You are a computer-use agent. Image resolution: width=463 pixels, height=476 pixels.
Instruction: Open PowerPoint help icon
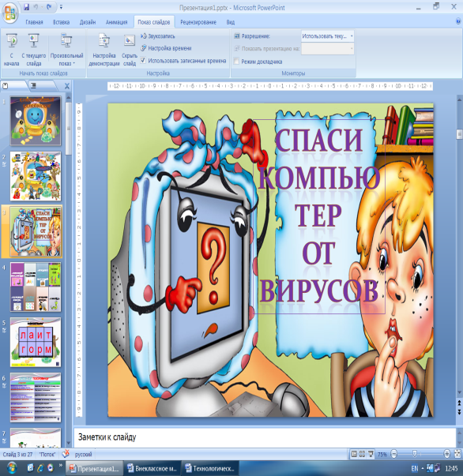(458, 21)
